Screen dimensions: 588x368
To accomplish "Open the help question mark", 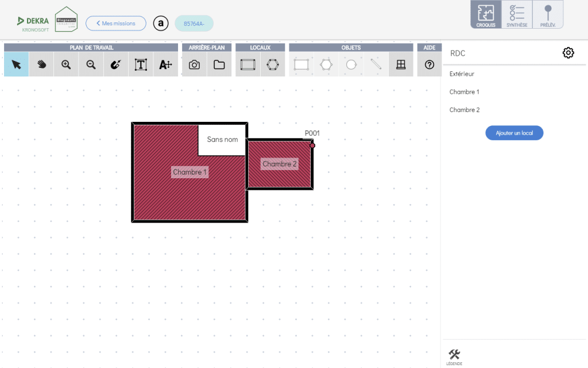I will tap(429, 65).
